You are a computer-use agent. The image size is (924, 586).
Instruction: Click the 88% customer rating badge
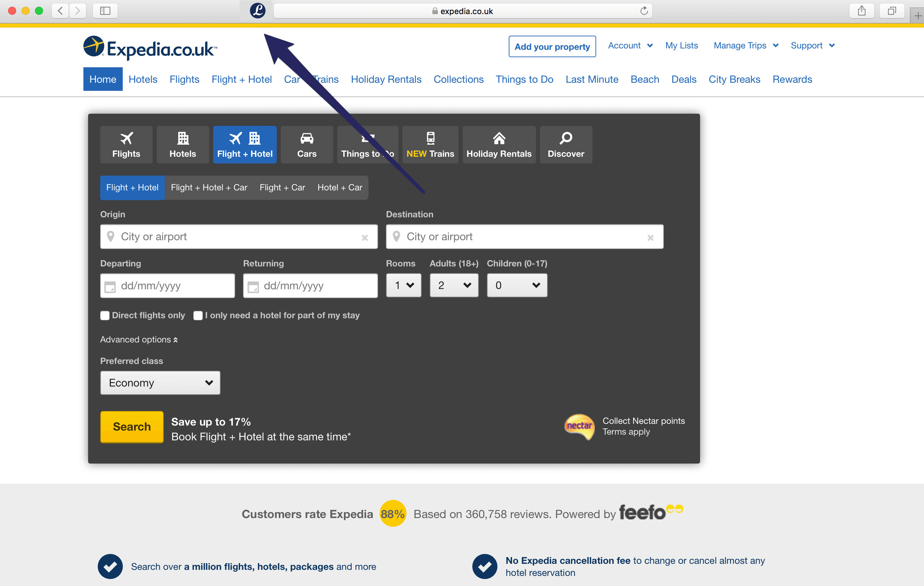pos(392,513)
